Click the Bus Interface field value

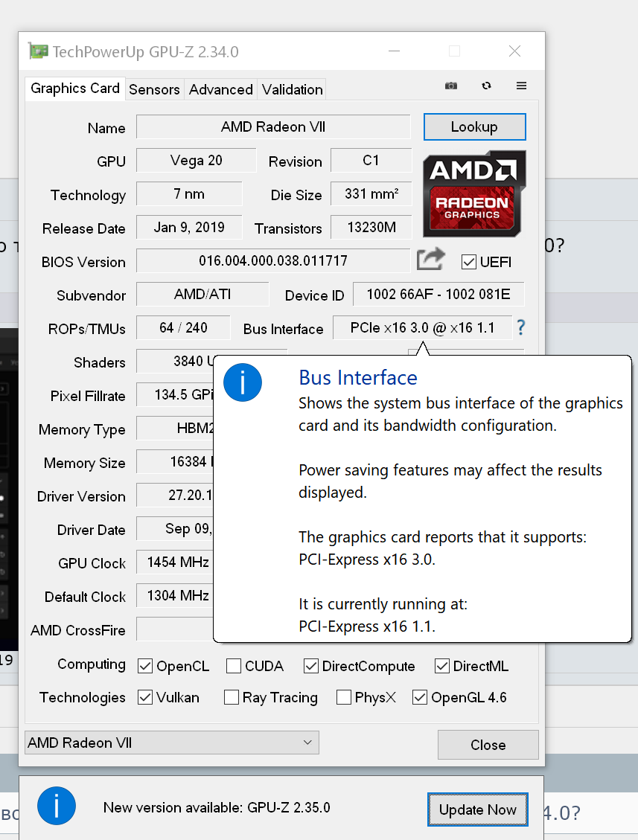pos(422,327)
